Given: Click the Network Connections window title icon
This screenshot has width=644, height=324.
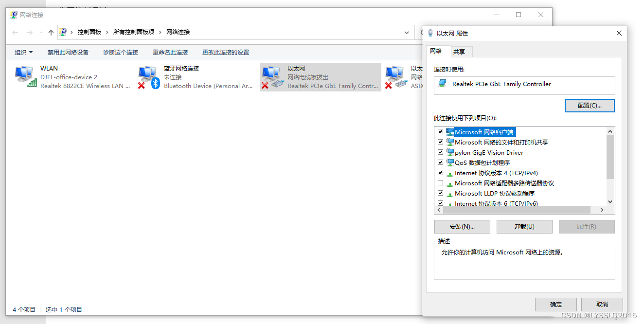Looking at the screenshot, I should click(x=13, y=15).
